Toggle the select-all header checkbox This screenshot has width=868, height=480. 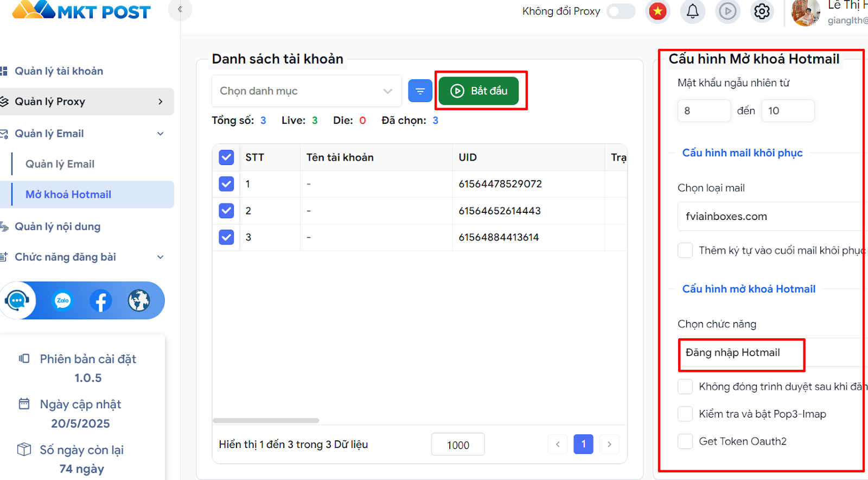226,157
